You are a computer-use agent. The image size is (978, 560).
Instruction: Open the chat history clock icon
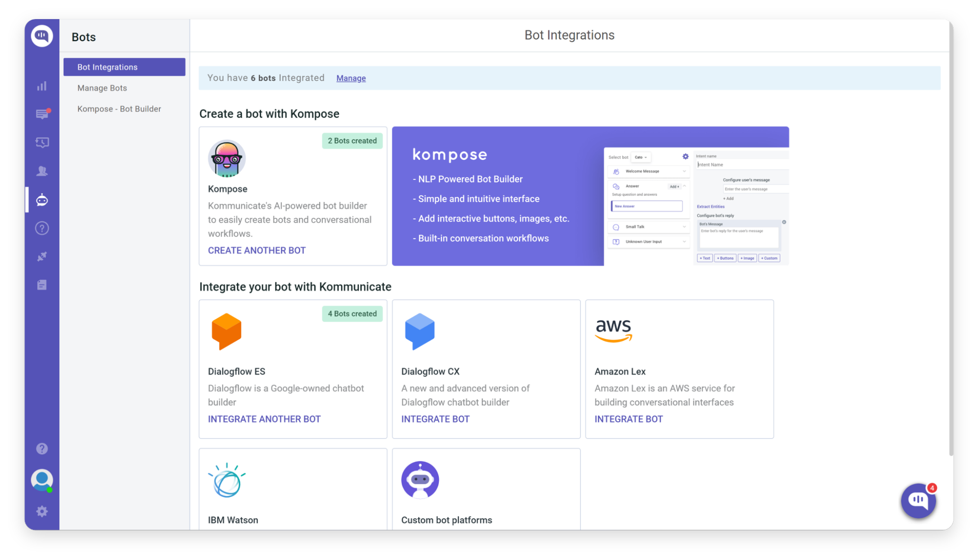[x=42, y=142]
